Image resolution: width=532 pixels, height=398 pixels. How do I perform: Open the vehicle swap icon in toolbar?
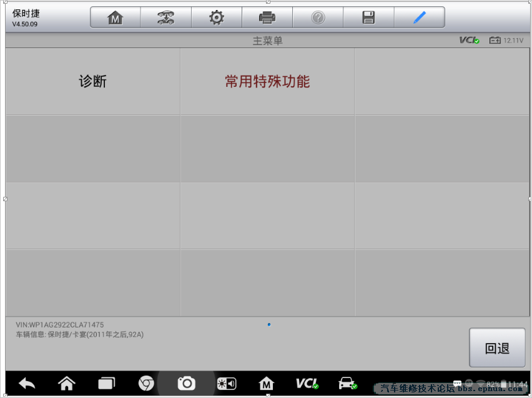(x=166, y=17)
